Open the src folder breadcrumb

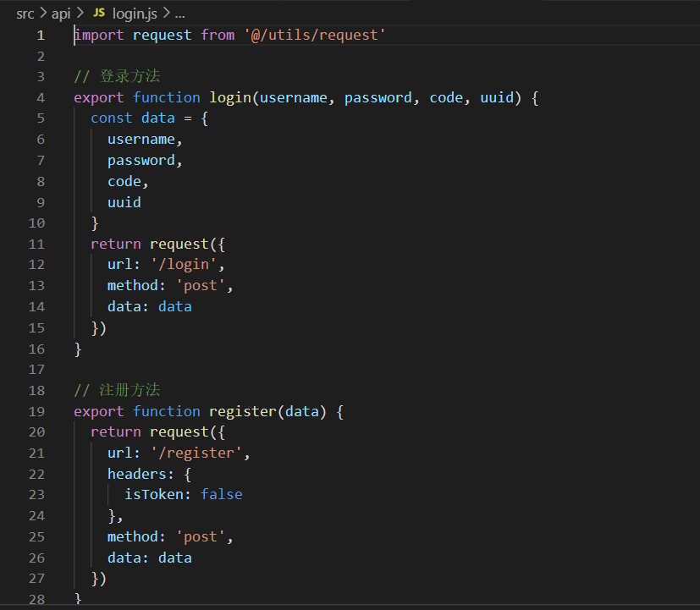[x=25, y=14]
